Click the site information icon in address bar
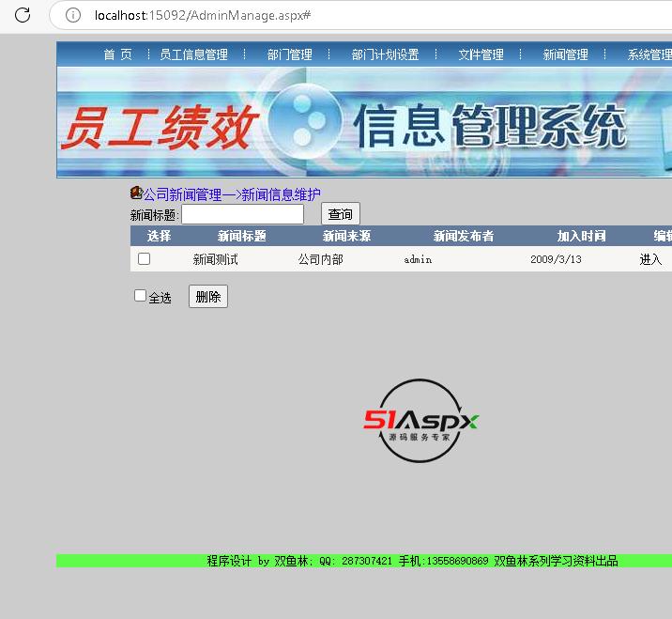 coord(72,15)
